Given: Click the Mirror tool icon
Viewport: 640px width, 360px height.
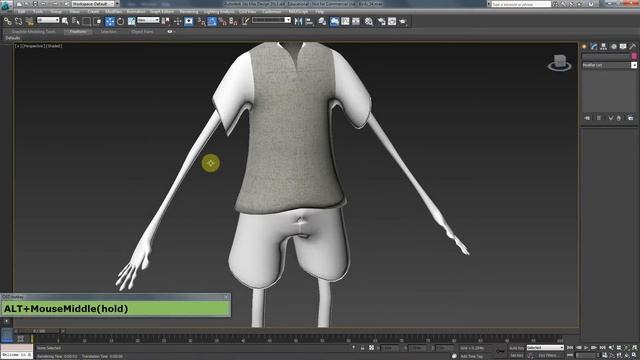Looking at the screenshot, I should [x=298, y=21].
